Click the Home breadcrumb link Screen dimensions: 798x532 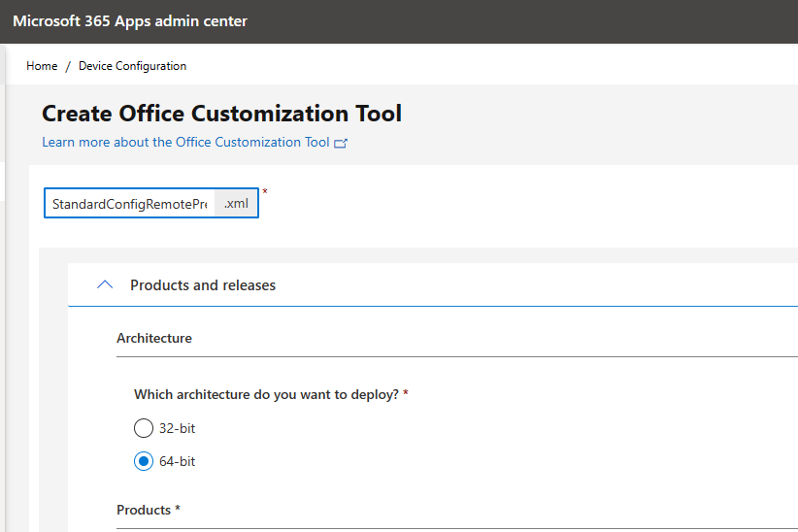tap(42, 66)
